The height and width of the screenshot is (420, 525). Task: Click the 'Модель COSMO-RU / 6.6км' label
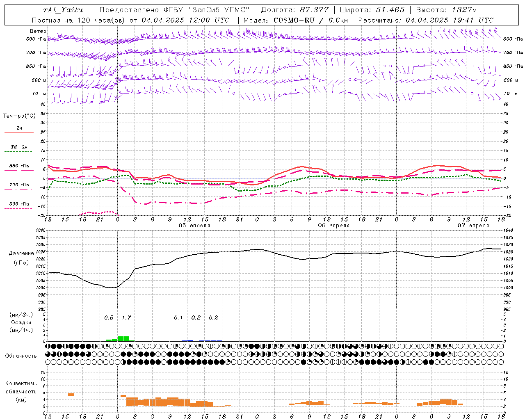pos(296,20)
